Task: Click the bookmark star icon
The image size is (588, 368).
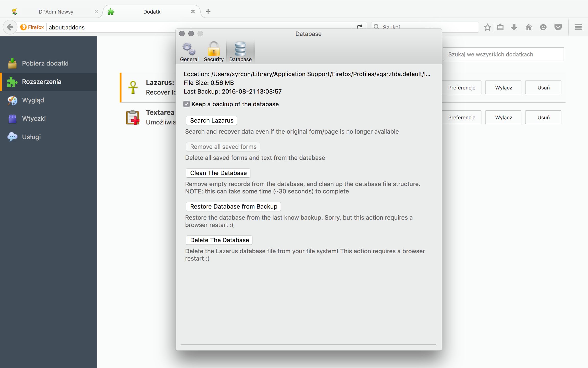Action: point(487,27)
